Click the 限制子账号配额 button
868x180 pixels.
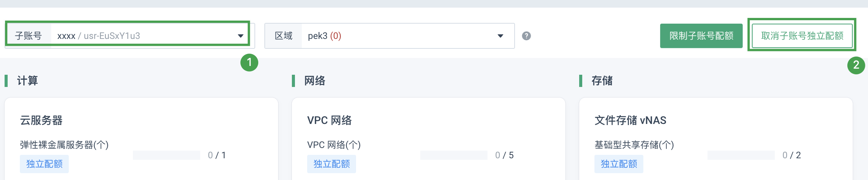pyautogui.click(x=701, y=36)
